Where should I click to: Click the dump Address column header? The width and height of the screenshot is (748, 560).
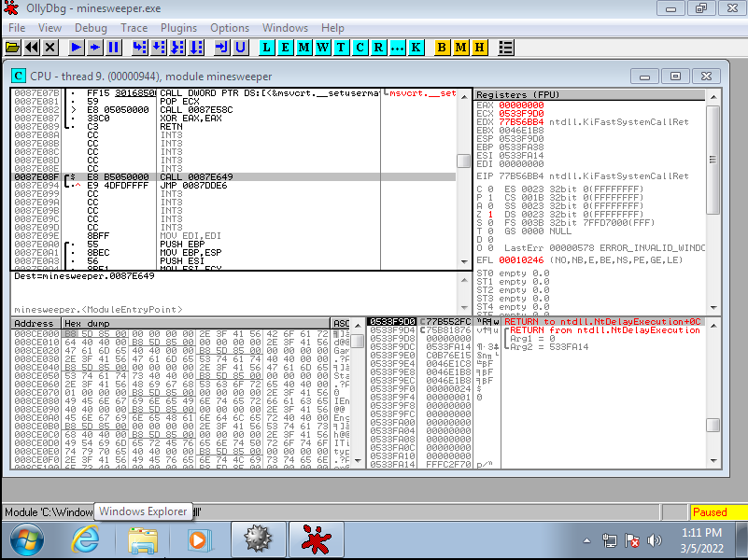[35, 324]
